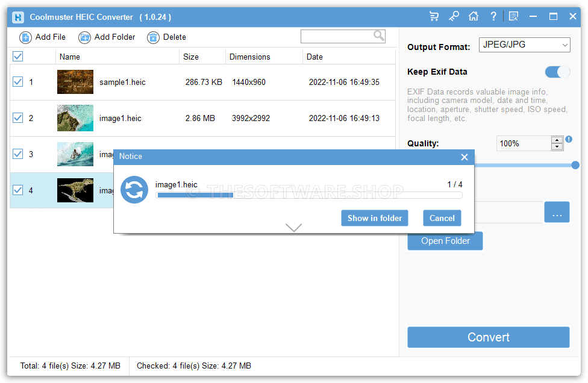Click the image1.heic aerial thumbnail

(75, 118)
